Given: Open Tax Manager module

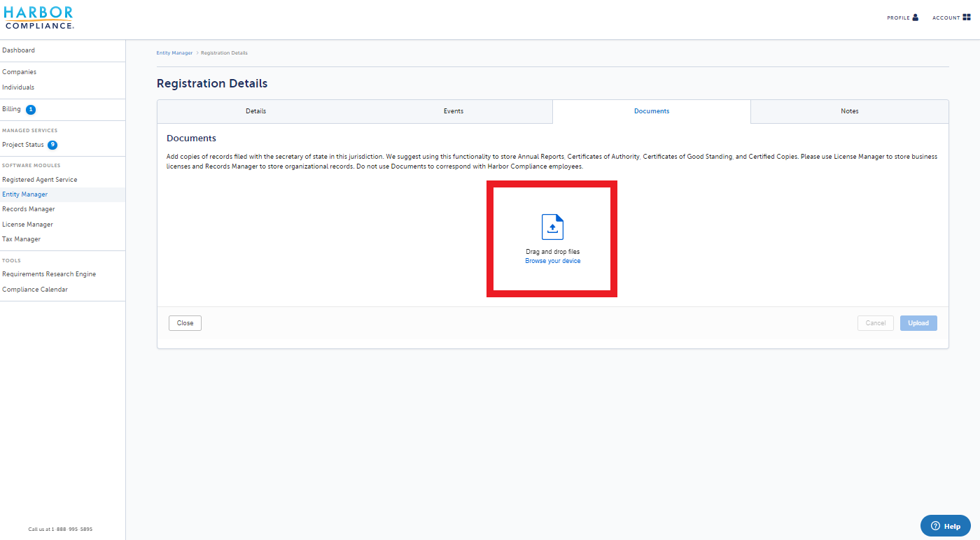Looking at the screenshot, I should coord(21,239).
